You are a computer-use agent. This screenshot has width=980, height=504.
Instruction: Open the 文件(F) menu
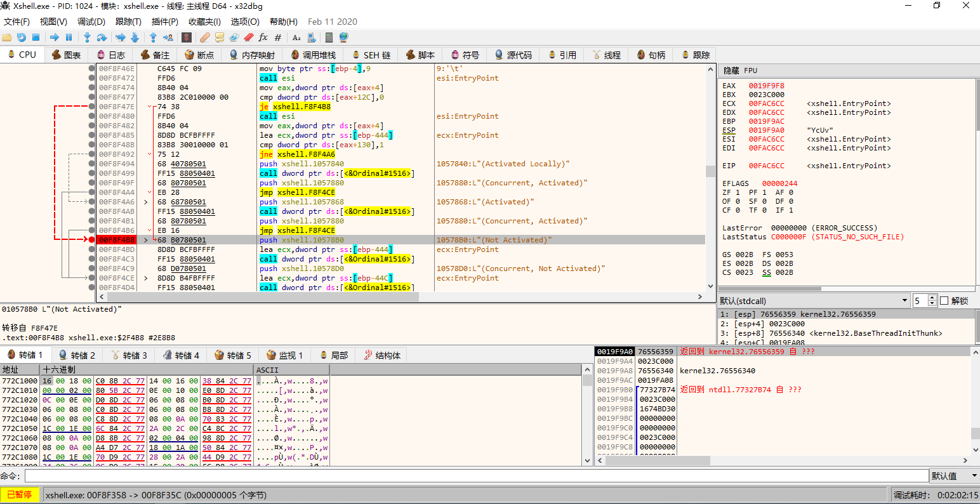17,22
